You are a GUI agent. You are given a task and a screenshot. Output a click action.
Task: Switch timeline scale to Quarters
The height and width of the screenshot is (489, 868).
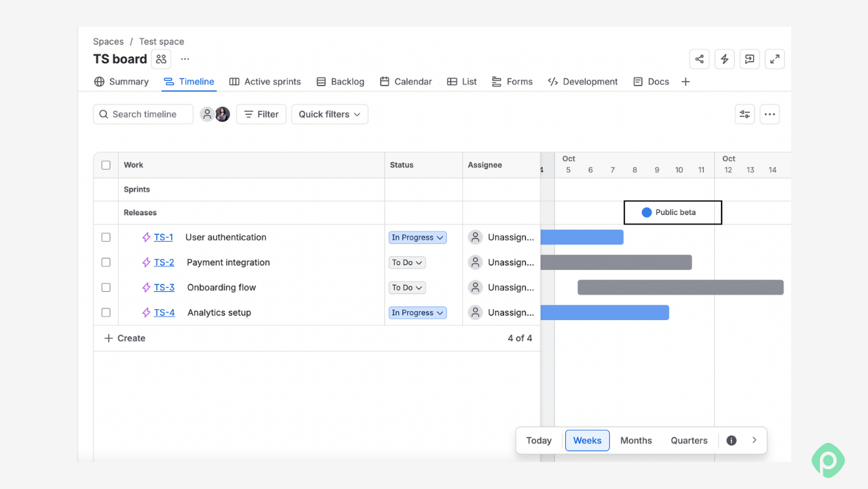(x=689, y=440)
